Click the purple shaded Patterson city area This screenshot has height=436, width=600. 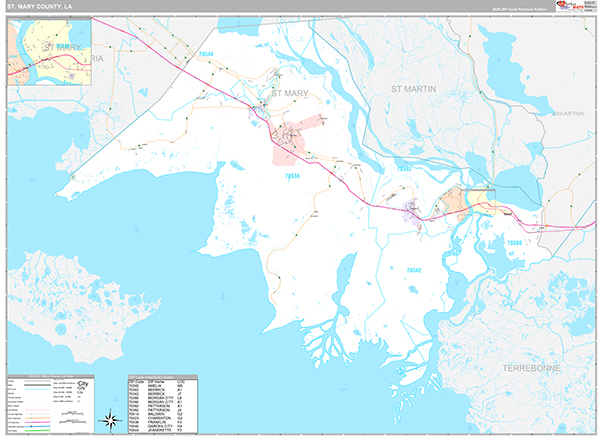(x=412, y=211)
